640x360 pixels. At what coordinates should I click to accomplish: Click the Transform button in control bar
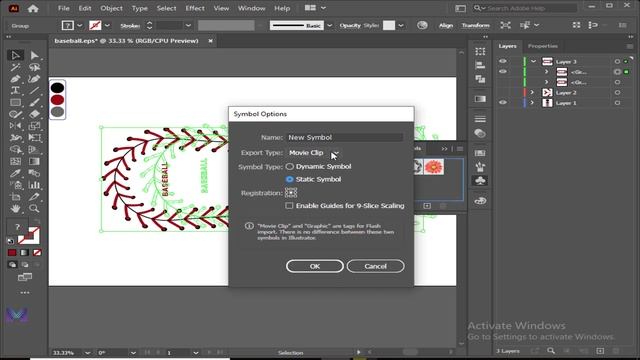476,25
